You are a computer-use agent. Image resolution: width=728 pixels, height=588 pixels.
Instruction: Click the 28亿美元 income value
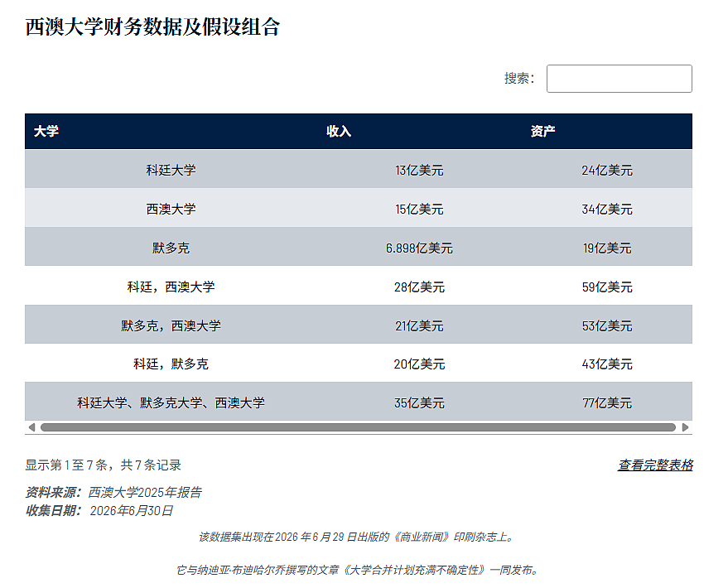coord(419,287)
